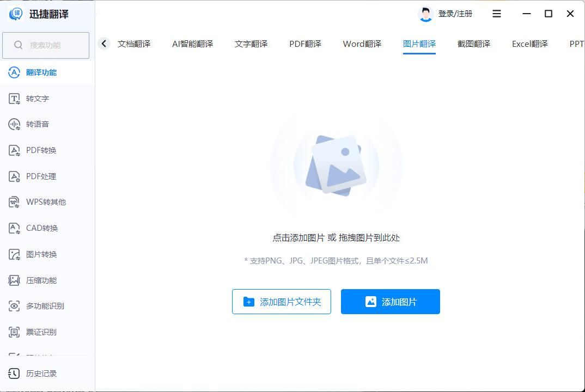The width and height of the screenshot is (585, 392).
Task: Click the 多功能识别 sidebar icon
Action: pos(14,306)
